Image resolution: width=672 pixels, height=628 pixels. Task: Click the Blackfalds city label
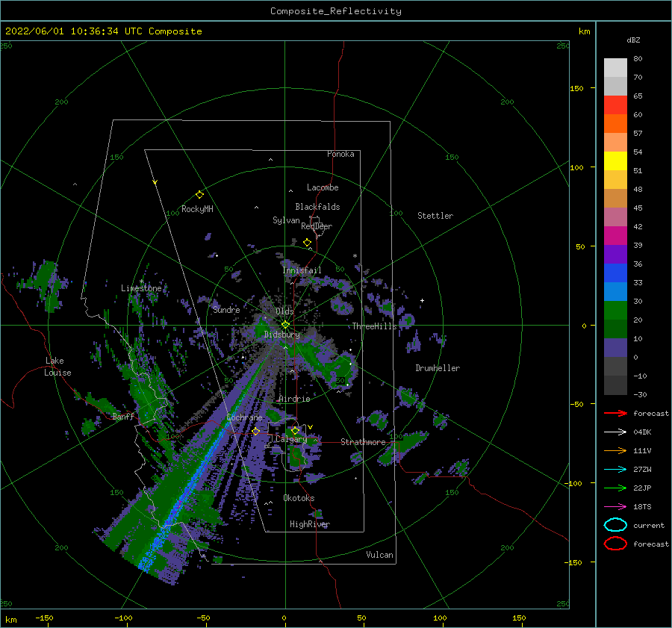point(317,207)
